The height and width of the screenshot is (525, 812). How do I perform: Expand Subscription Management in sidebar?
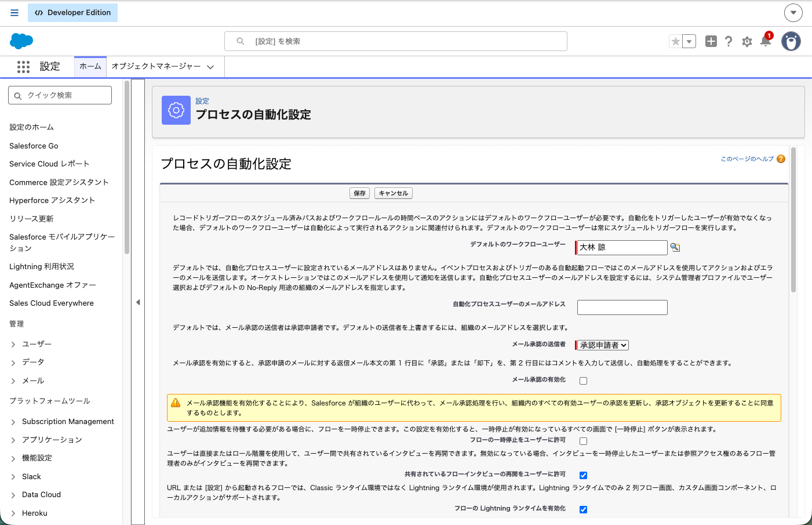(13, 422)
